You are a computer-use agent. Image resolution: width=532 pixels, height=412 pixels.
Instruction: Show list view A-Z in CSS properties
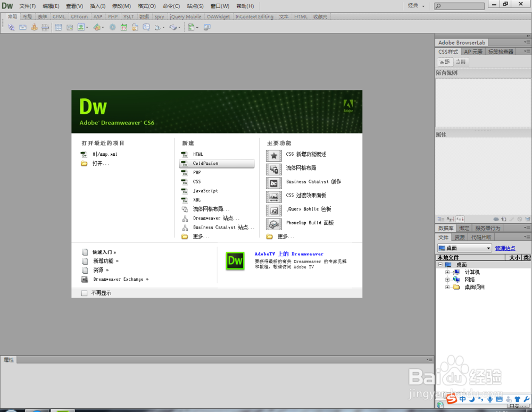coord(450,219)
